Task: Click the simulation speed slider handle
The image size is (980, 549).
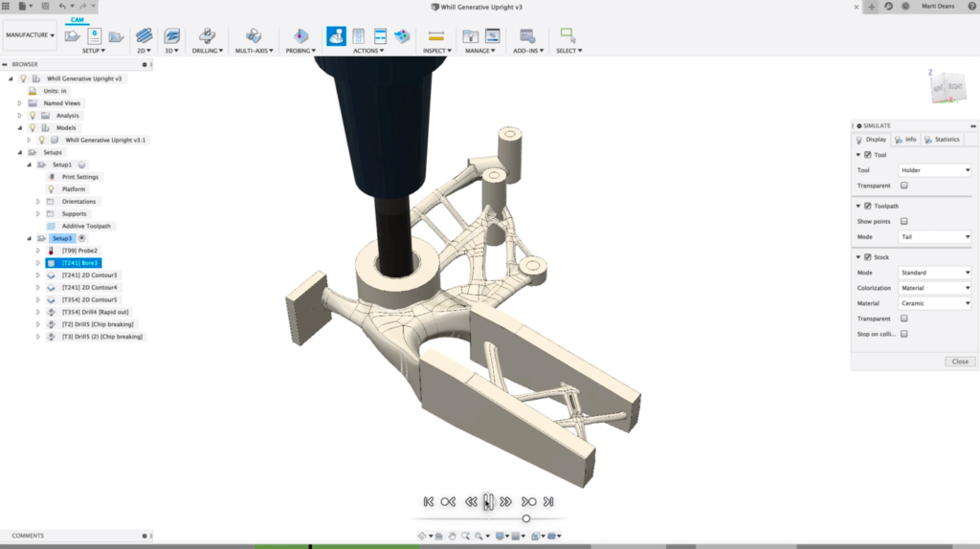Action: coord(526,518)
